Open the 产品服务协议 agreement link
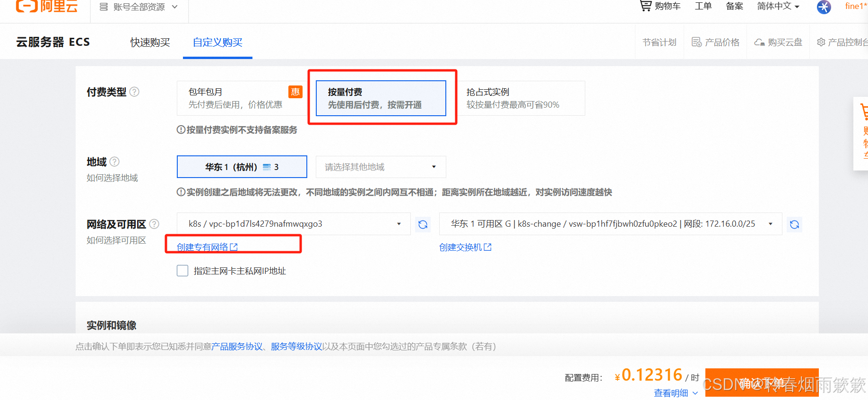 (x=237, y=347)
